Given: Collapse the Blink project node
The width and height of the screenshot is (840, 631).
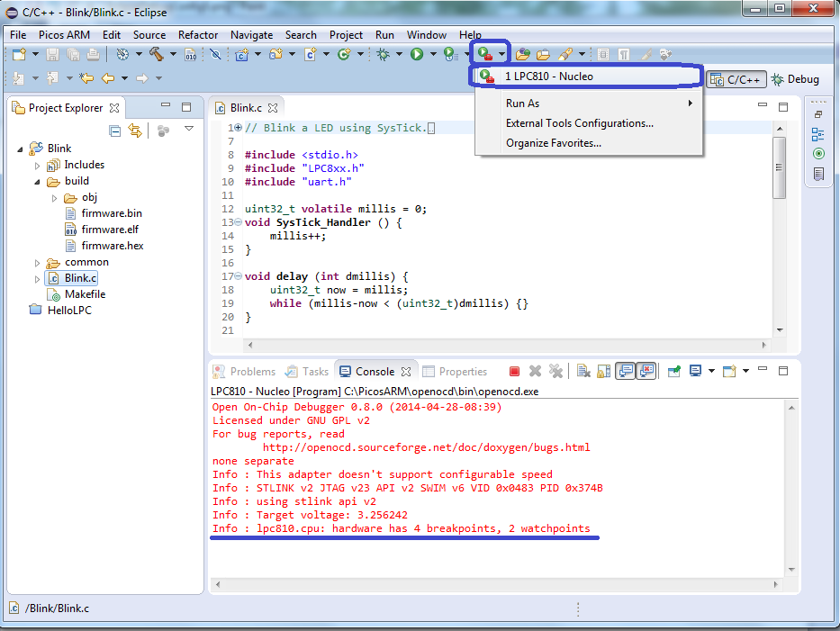Looking at the screenshot, I should tap(20, 149).
